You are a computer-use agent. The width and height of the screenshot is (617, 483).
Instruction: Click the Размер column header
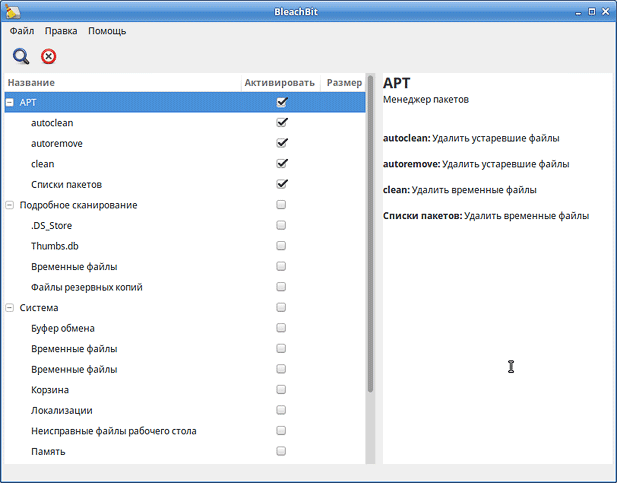point(344,83)
